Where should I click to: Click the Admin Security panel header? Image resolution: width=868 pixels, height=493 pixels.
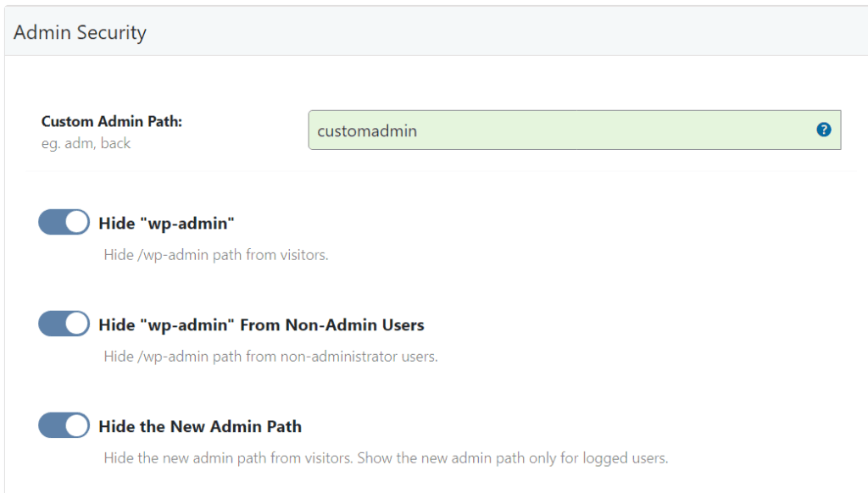point(79,32)
